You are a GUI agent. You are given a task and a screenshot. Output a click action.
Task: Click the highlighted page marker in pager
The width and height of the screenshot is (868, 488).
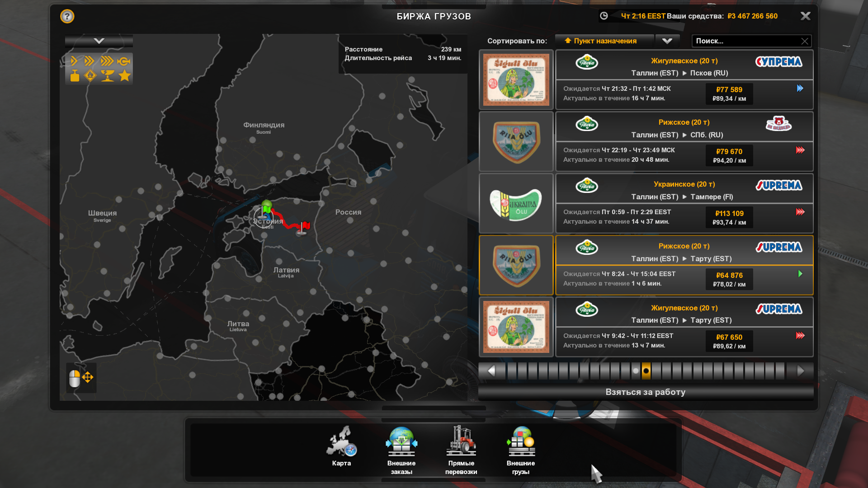click(646, 371)
